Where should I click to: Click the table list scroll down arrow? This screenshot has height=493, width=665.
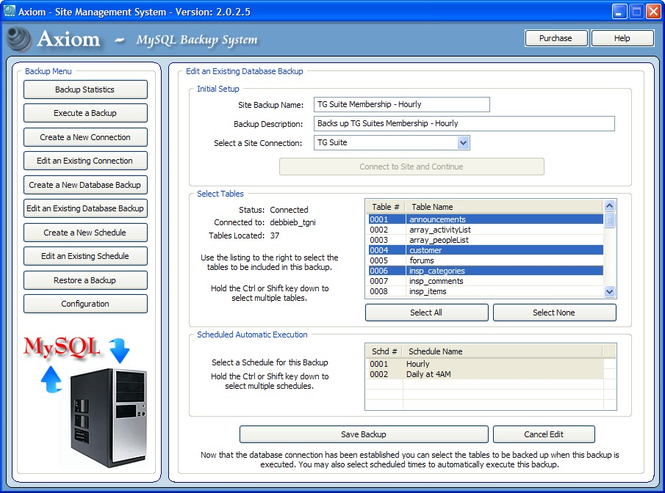pyautogui.click(x=609, y=291)
